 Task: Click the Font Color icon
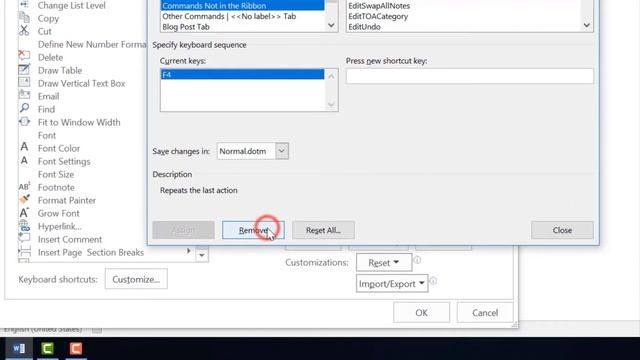pyautogui.click(x=24, y=148)
